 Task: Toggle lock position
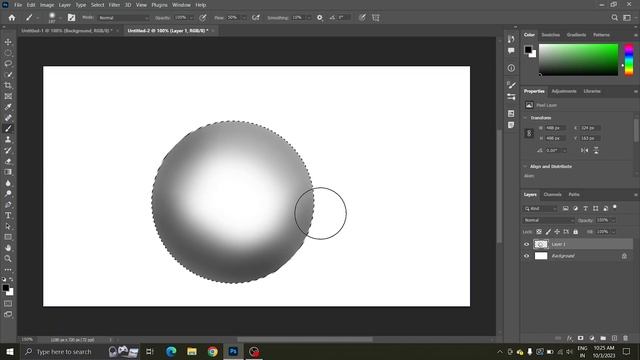click(557, 231)
